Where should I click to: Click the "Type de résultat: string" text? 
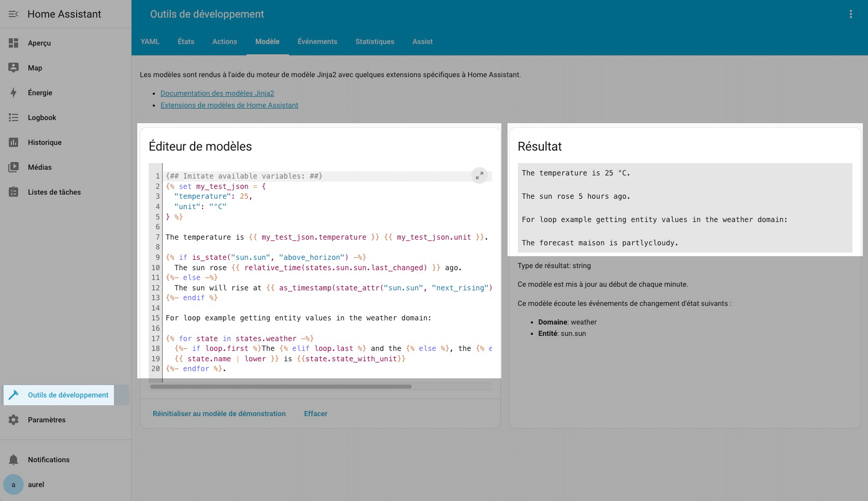click(x=554, y=266)
